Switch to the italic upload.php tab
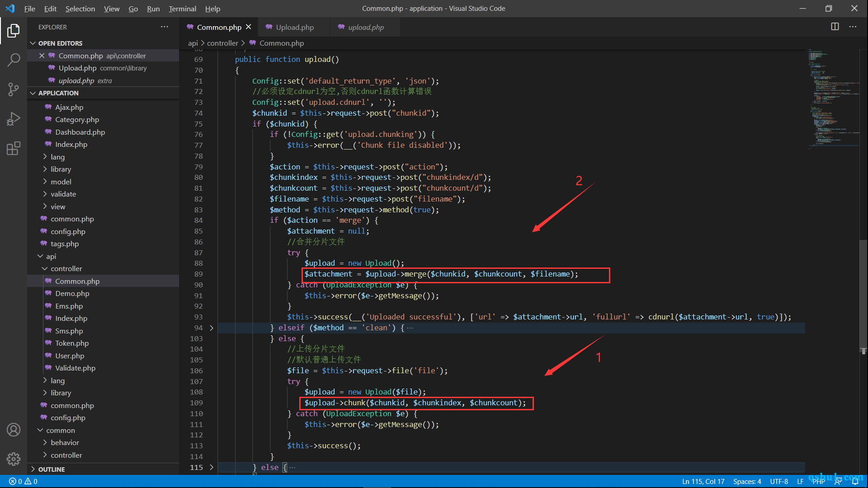Viewport: 868px width, 488px height. click(x=365, y=27)
